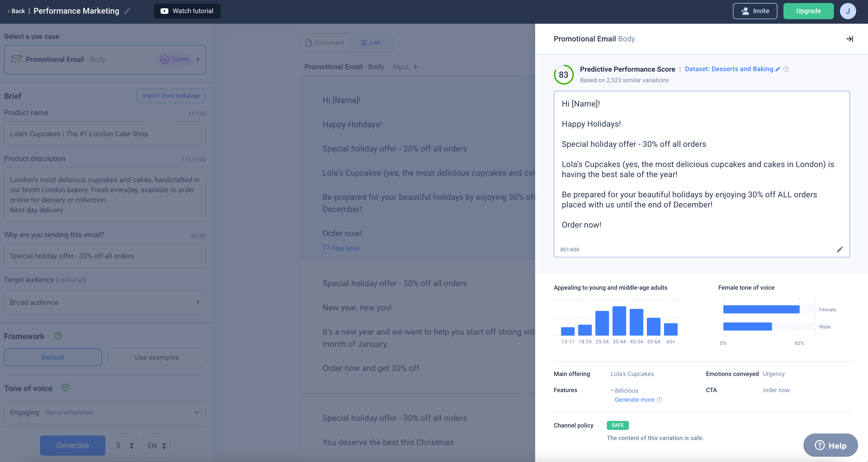Open the Framework help tooltip

(x=58, y=336)
